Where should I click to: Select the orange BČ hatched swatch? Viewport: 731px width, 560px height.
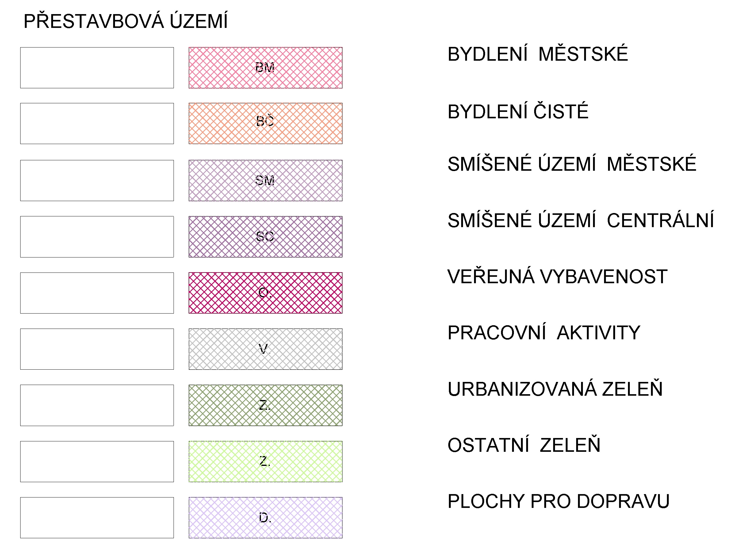(265, 123)
